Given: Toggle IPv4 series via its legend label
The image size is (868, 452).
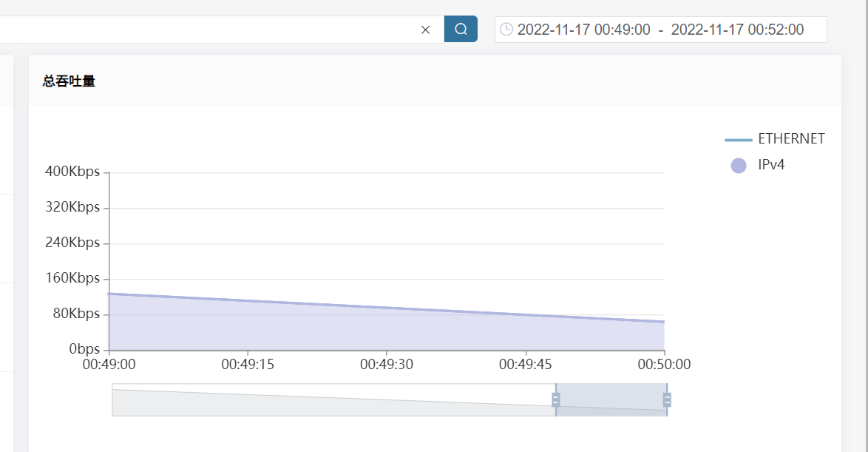Looking at the screenshot, I should pyautogui.click(x=771, y=165).
